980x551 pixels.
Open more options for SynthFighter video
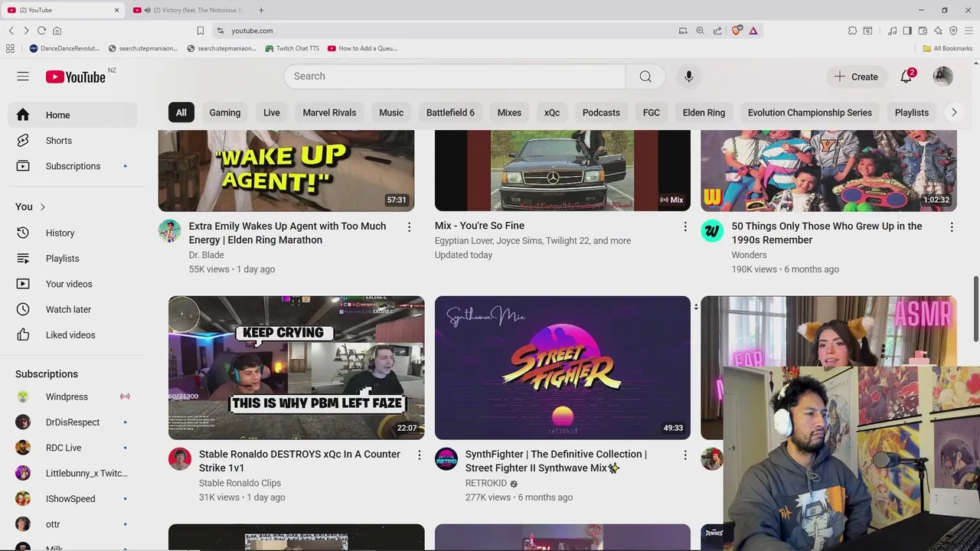[x=685, y=455]
